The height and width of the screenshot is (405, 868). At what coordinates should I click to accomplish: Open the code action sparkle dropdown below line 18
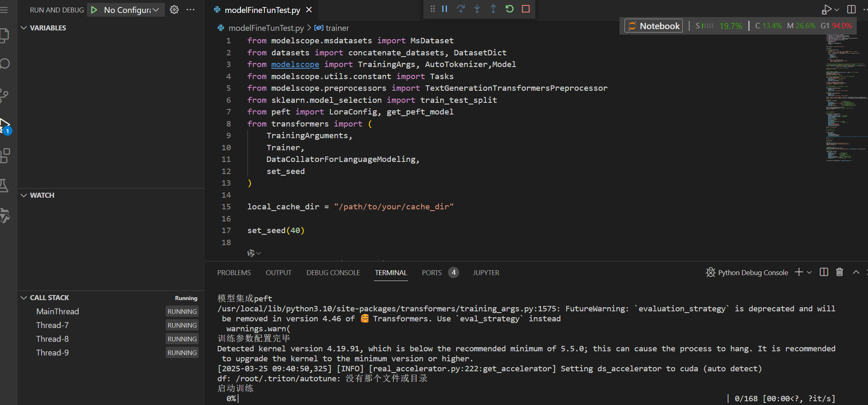pyautogui.click(x=254, y=253)
